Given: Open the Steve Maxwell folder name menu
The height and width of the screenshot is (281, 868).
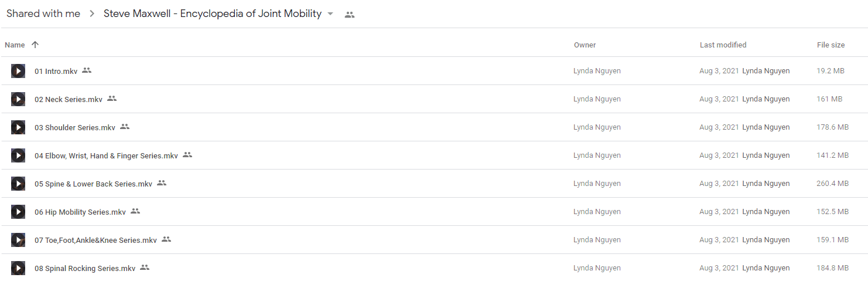Looking at the screenshot, I should 213,14.
